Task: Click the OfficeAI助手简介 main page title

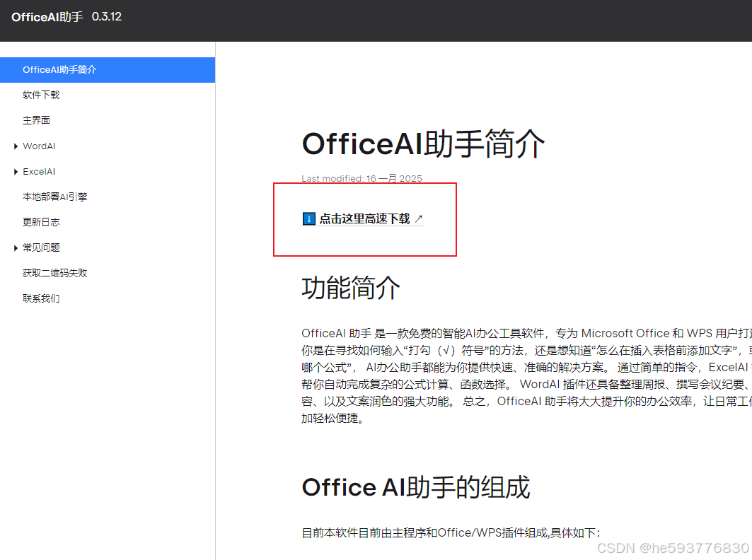Action: tap(423, 144)
